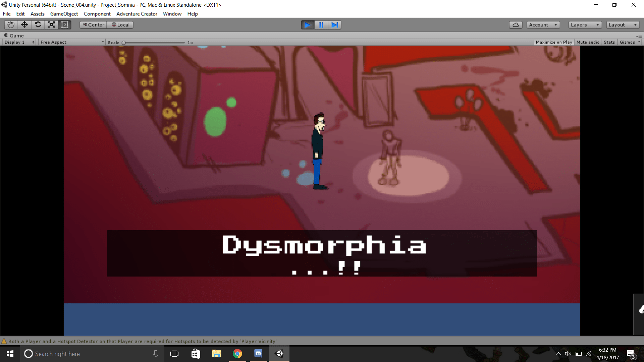The height and width of the screenshot is (362, 644).
Task: Open the Adventure Creator menu
Action: click(x=137, y=14)
